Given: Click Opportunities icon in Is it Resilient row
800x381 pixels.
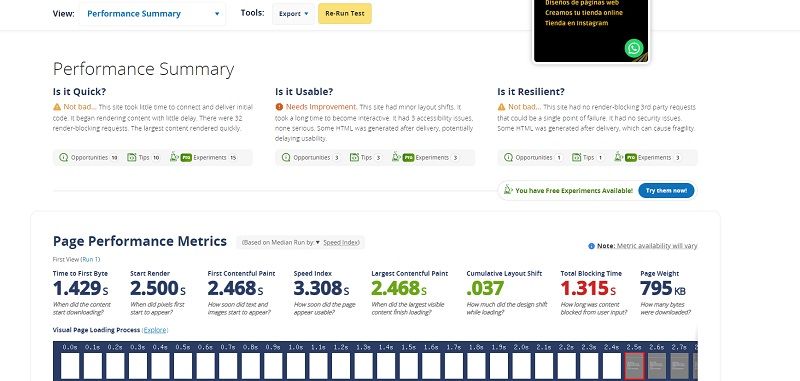Looking at the screenshot, I should pos(508,158).
